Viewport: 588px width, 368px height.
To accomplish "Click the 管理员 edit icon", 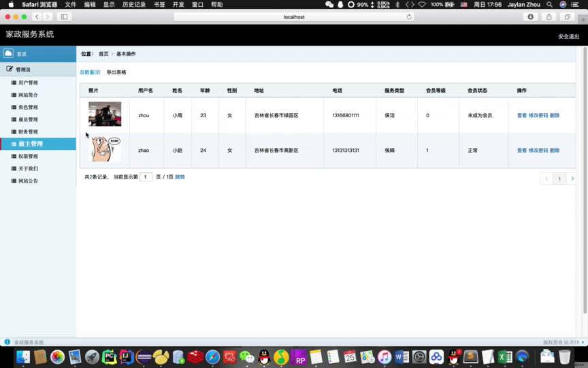I will (10, 69).
